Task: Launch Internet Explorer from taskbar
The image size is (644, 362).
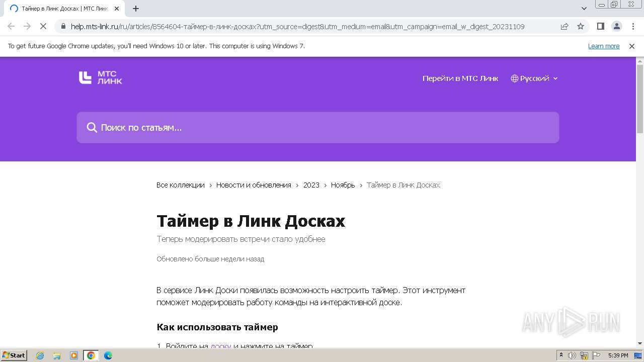Action: (x=40, y=355)
